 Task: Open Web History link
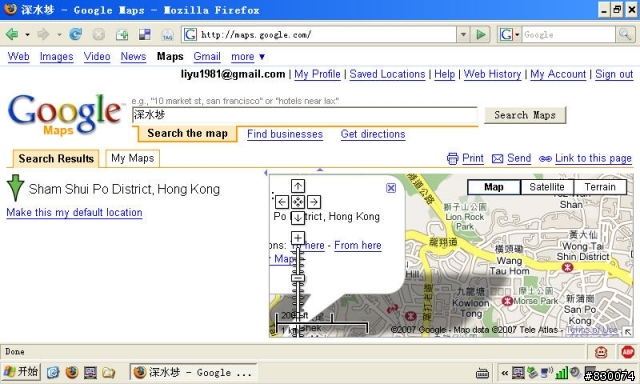click(x=492, y=74)
